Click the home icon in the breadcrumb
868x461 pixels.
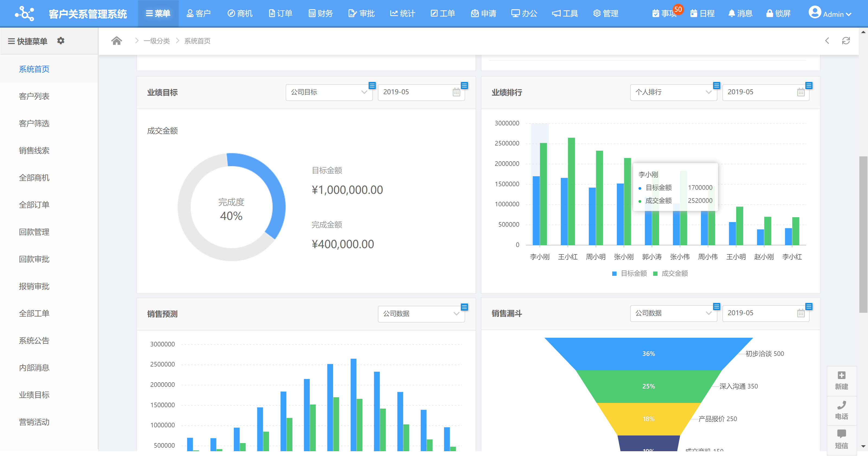(x=117, y=40)
